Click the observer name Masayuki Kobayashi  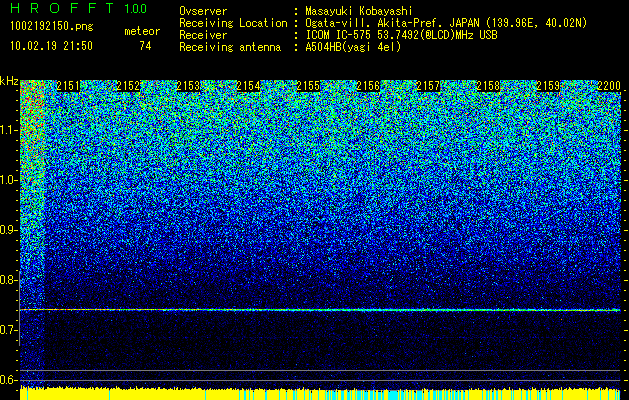point(359,11)
